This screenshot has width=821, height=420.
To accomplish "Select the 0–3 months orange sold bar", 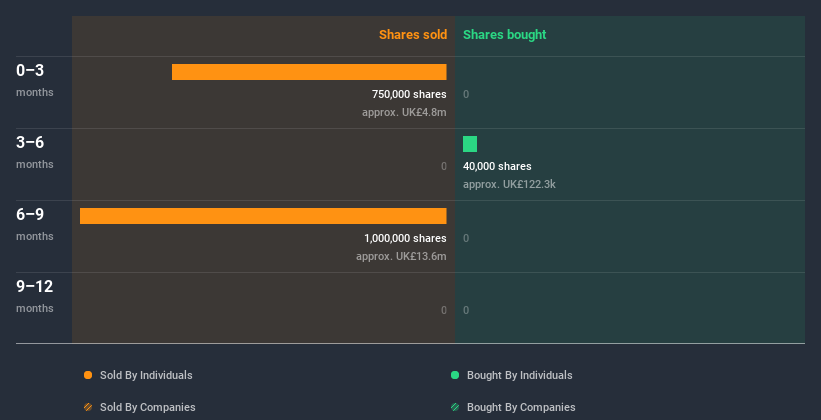I will tap(309, 72).
